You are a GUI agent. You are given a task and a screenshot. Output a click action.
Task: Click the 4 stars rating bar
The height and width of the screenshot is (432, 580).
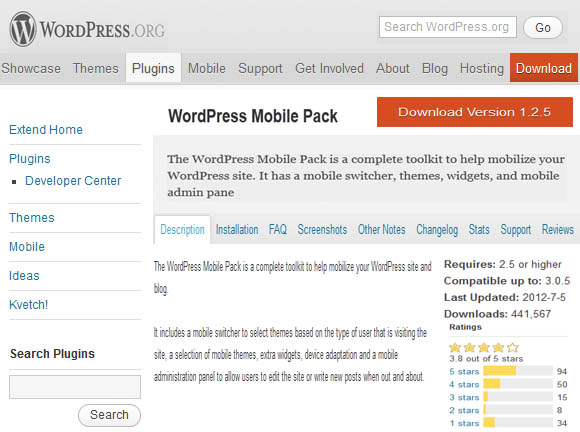pyautogui.click(x=518, y=384)
